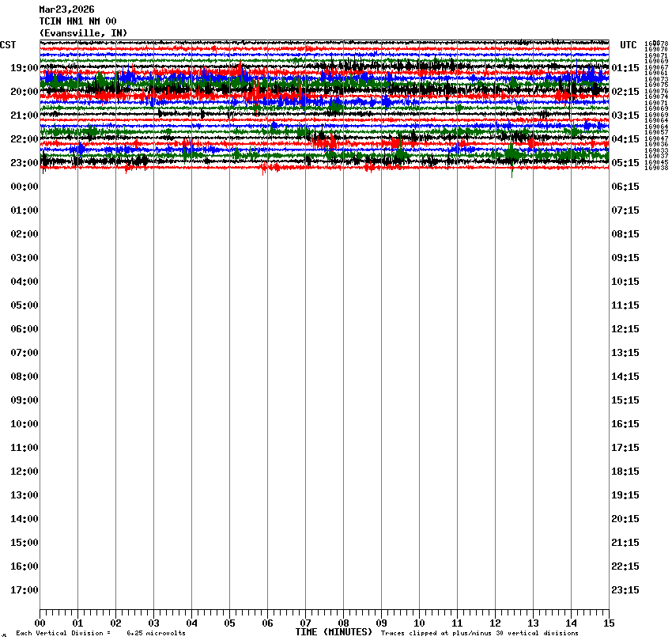Click the 12:00 CST row label
Screen dimensions: 672x644
[25, 472]
